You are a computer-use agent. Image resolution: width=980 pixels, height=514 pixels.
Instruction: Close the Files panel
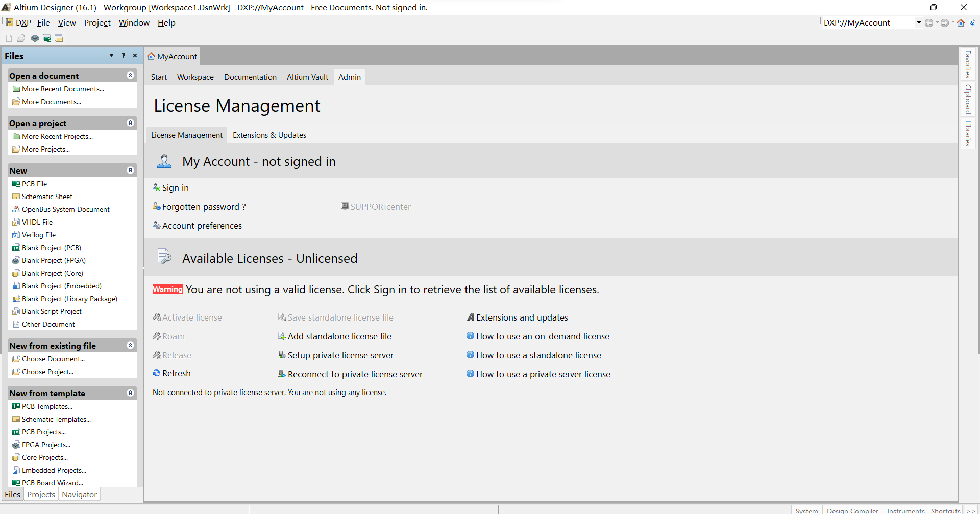[135, 55]
